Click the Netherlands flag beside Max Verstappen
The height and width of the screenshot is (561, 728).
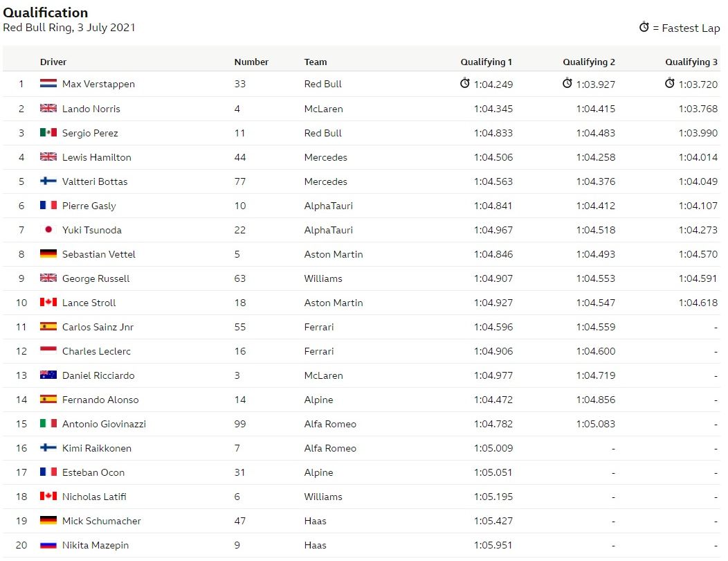pyautogui.click(x=48, y=84)
